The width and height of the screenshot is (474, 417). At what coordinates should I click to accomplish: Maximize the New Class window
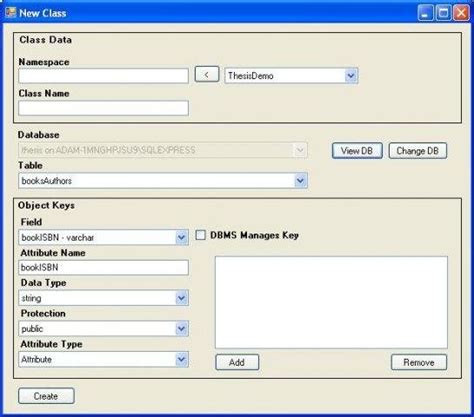pyautogui.click(x=443, y=13)
